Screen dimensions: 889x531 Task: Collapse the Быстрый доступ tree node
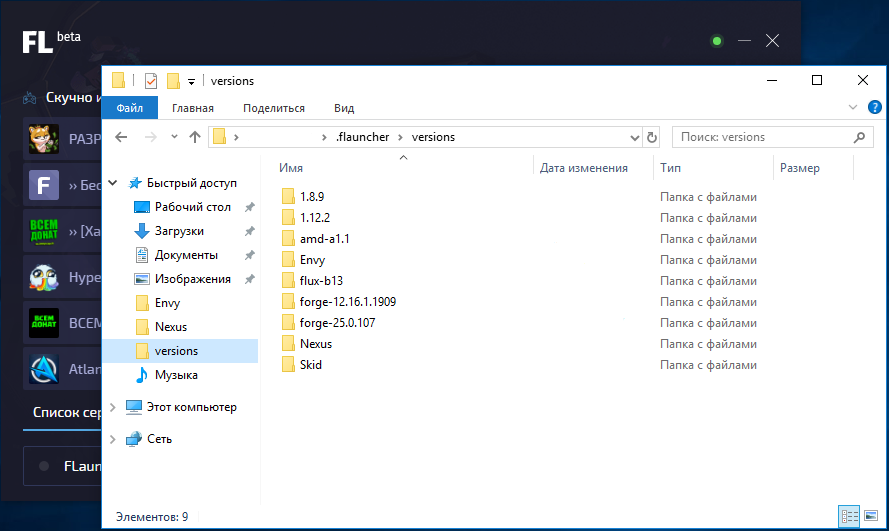tap(113, 183)
